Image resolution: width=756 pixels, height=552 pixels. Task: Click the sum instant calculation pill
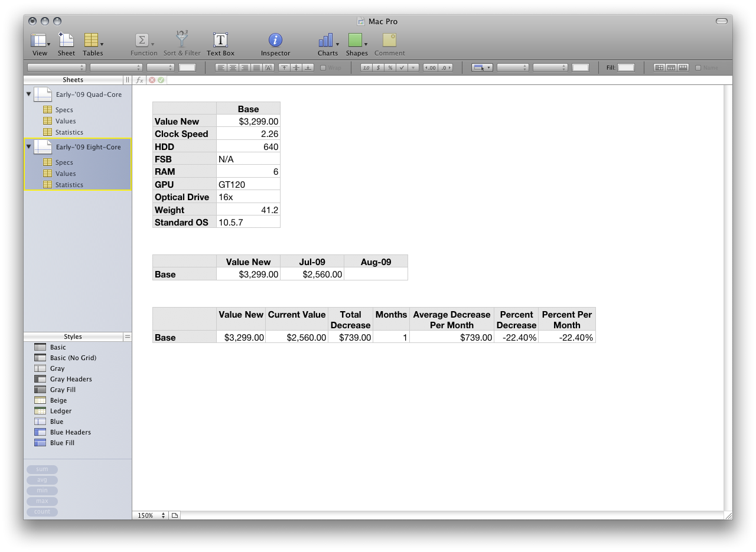pyautogui.click(x=42, y=469)
